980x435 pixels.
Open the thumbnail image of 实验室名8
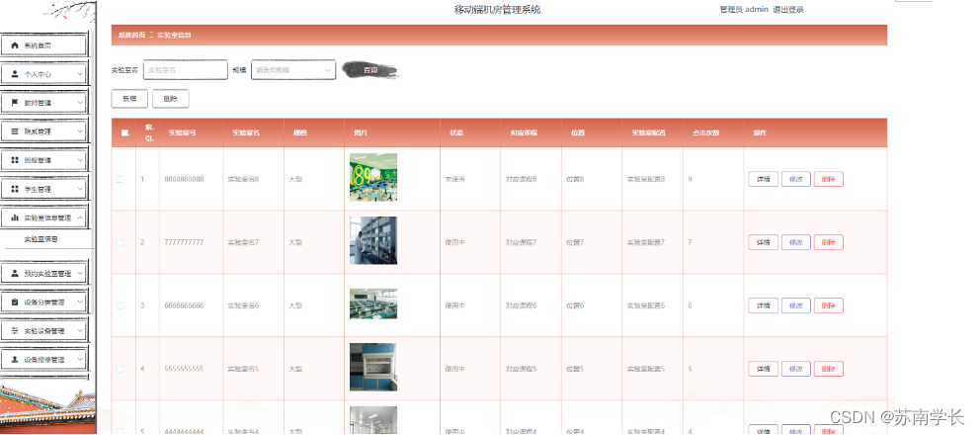(373, 178)
